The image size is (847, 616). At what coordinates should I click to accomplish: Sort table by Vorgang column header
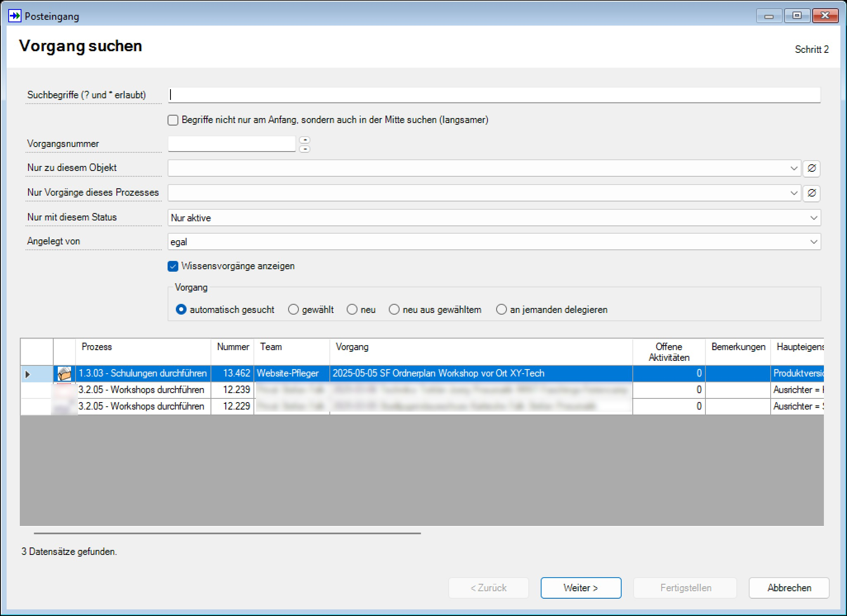[481, 352]
